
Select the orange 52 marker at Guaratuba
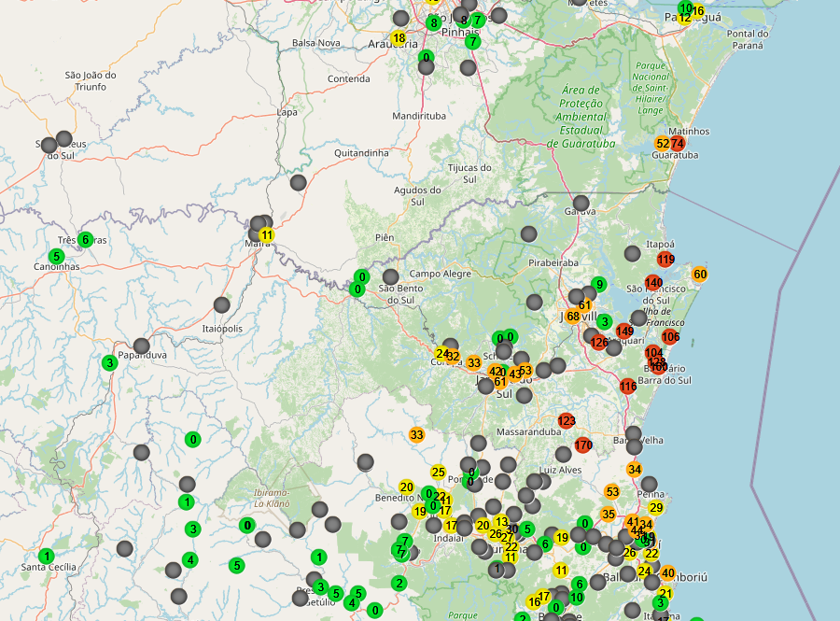click(662, 143)
